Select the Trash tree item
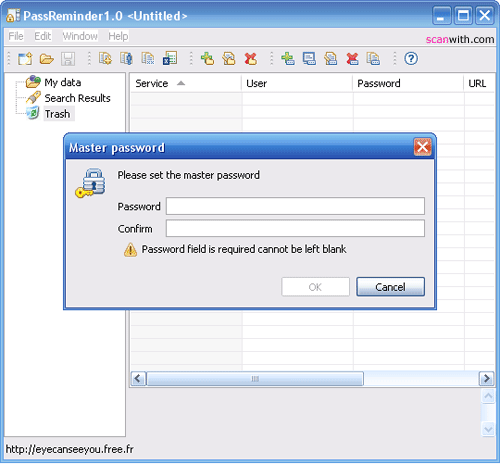The width and height of the screenshot is (500, 464). pos(58,114)
